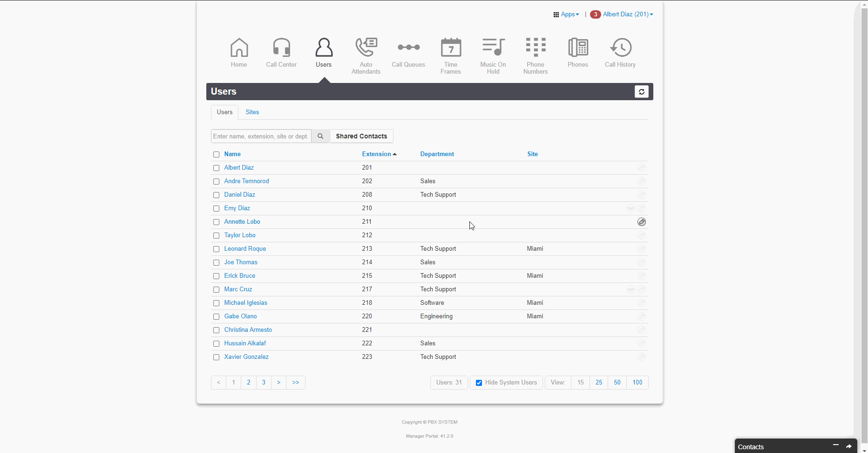
Task: Pop out the Contacts panel
Action: click(x=849, y=446)
